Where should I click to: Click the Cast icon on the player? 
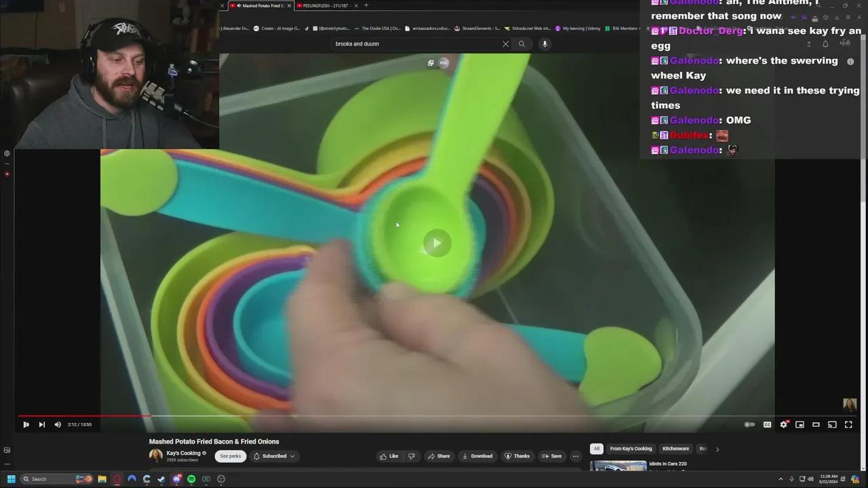point(832,424)
